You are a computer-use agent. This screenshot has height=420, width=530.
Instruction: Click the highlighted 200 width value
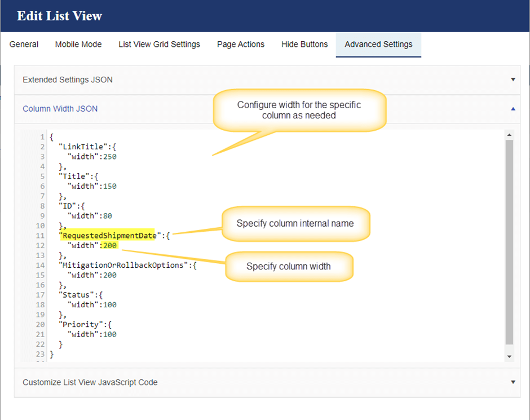tap(110, 246)
